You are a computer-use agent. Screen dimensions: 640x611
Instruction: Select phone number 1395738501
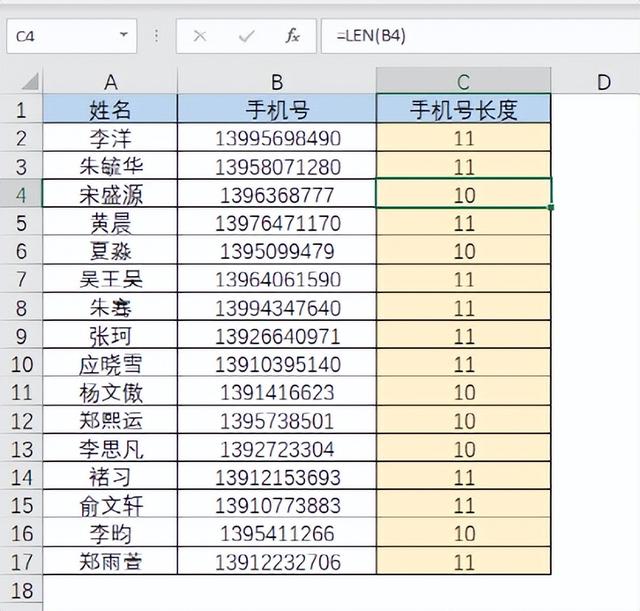tap(277, 420)
